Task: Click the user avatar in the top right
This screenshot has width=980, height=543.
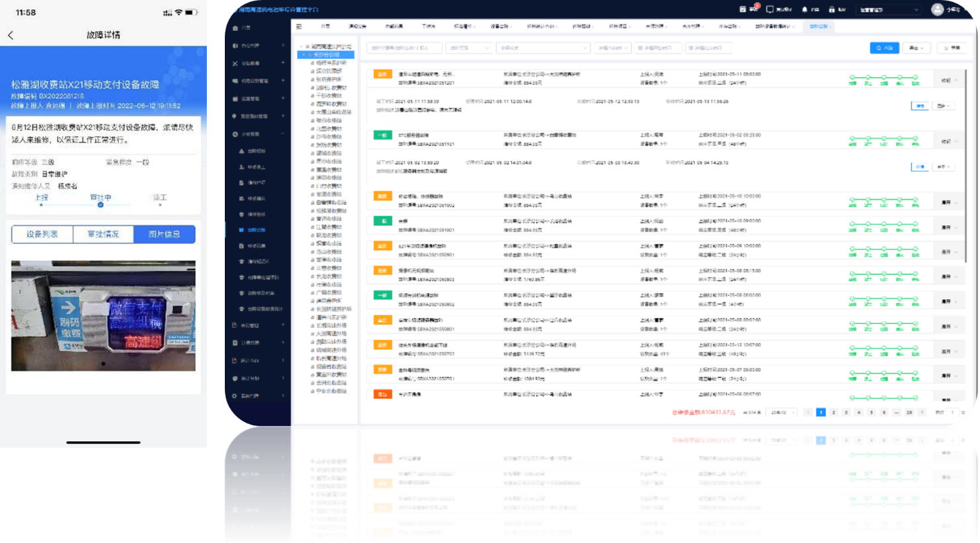Action: pos(937,9)
